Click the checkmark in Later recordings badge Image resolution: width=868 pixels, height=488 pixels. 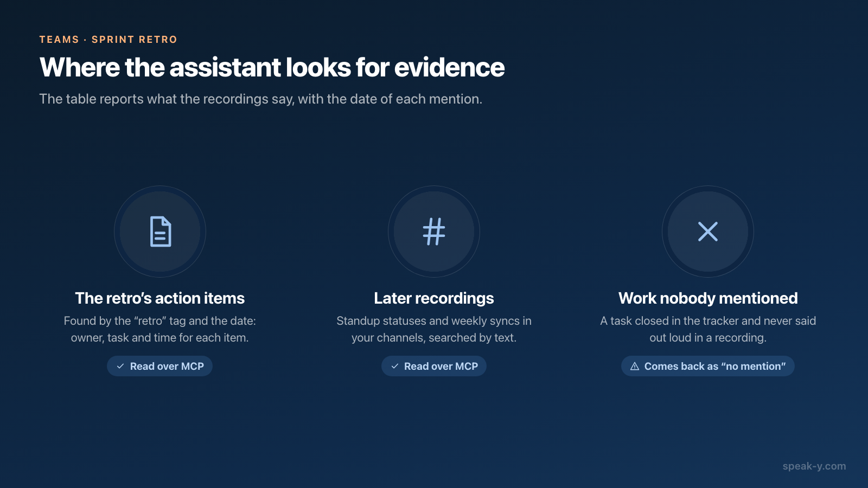(x=395, y=366)
